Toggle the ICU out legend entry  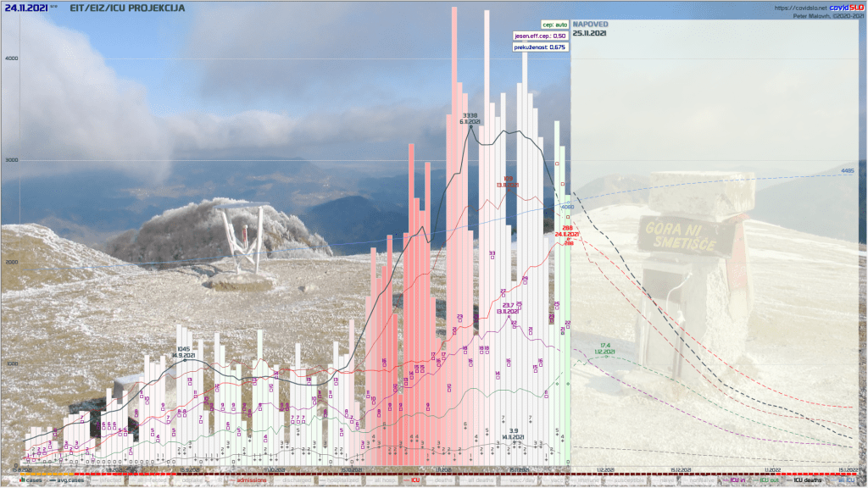(x=768, y=480)
